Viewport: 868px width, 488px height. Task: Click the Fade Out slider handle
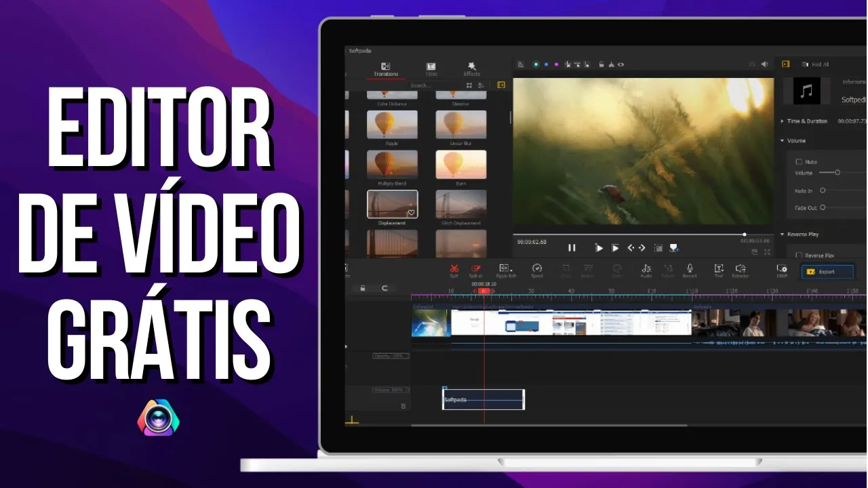[x=823, y=207]
